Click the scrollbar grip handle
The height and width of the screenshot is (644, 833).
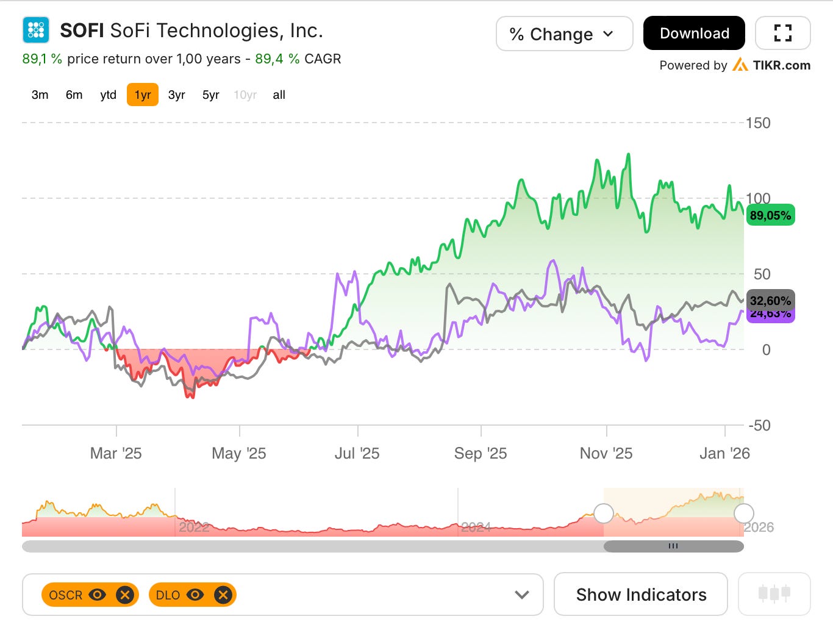[x=673, y=546]
